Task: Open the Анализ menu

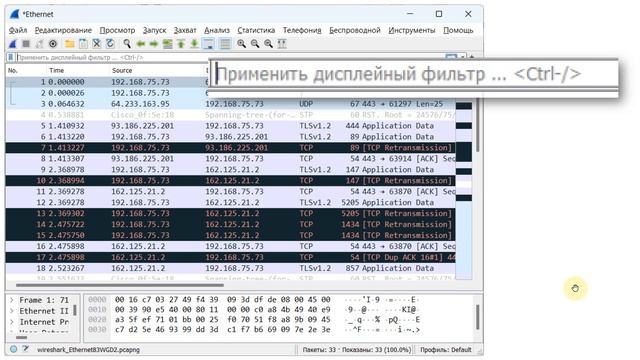Action: point(217,30)
